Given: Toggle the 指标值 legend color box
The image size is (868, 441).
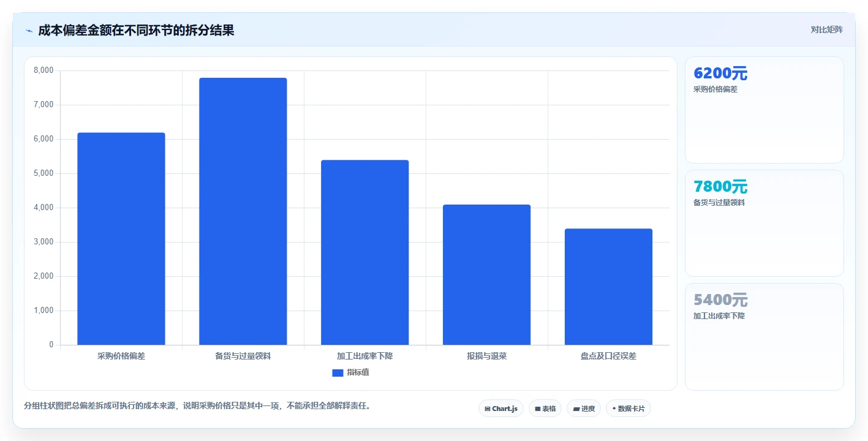Looking at the screenshot, I should click(338, 372).
